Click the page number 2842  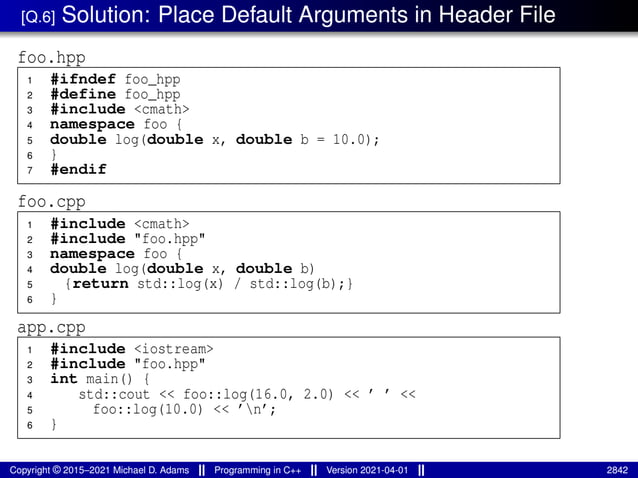(x=618, y=470)
